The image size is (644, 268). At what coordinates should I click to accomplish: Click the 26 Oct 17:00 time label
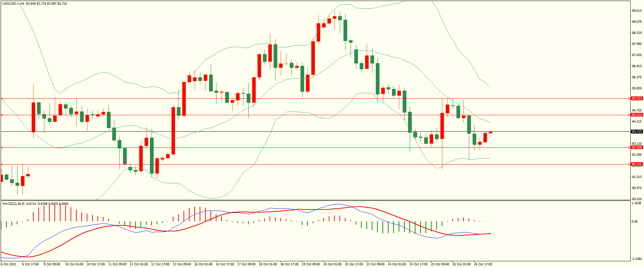click(x=483, y=264)
